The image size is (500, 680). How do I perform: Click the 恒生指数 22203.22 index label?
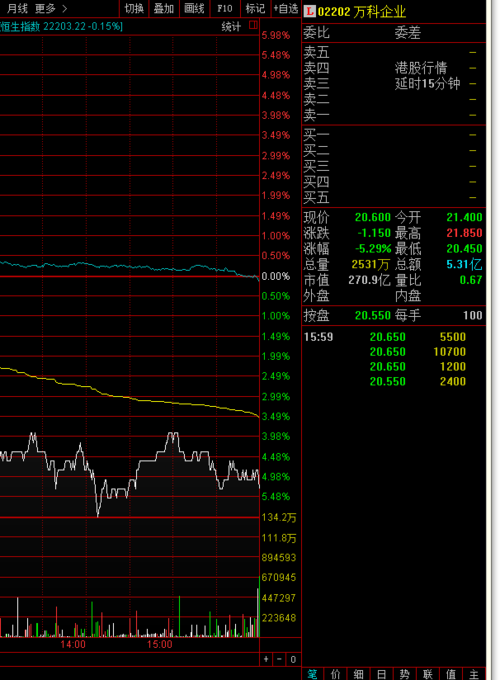(62, 26)
